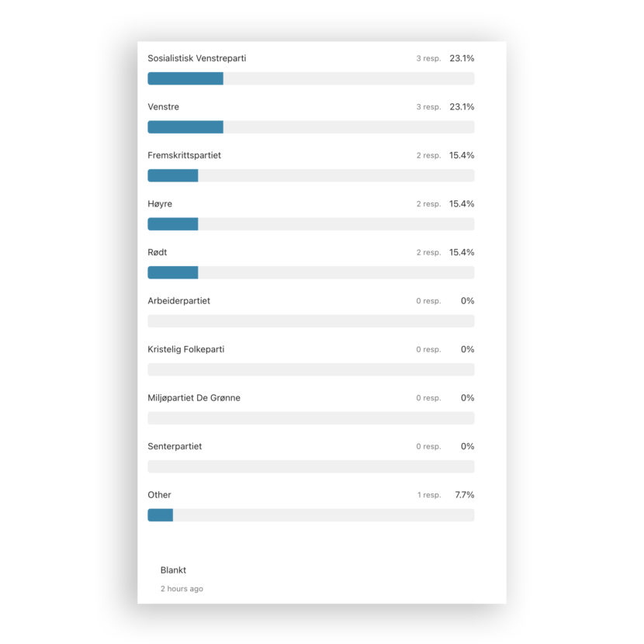Viewport: 644px width, 644px height.
Task: Select the Høyre option label
Action: tap(160, 204)
